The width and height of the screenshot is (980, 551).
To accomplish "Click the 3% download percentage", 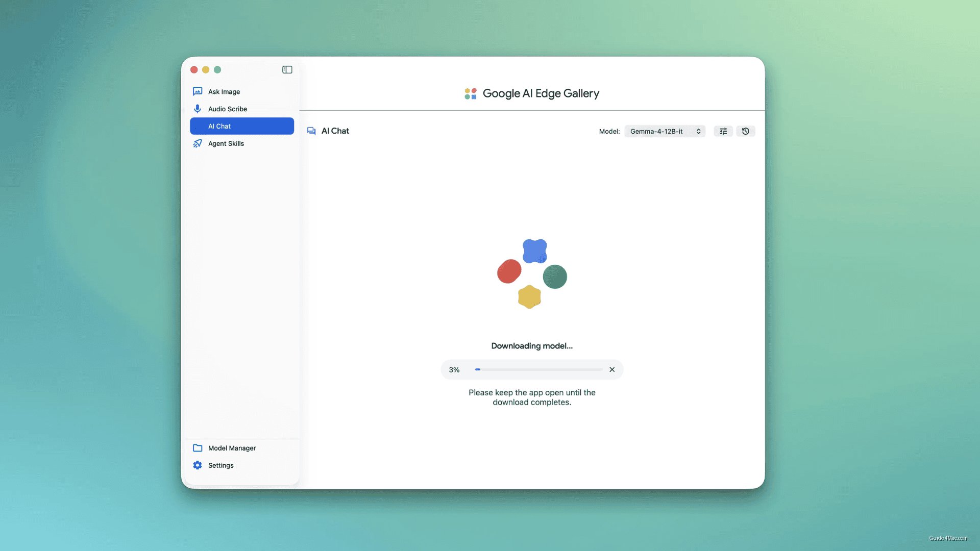I will click(x=454, y=370).
